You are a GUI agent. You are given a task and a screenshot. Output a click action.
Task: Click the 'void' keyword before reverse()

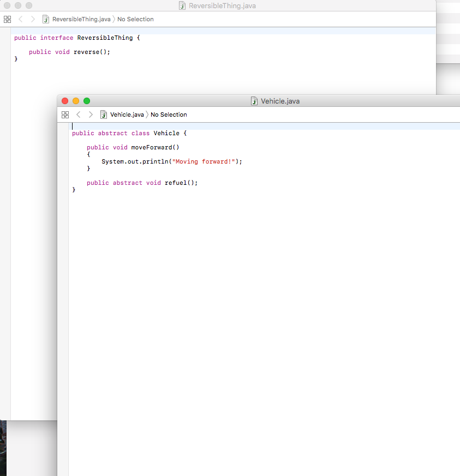62,52
